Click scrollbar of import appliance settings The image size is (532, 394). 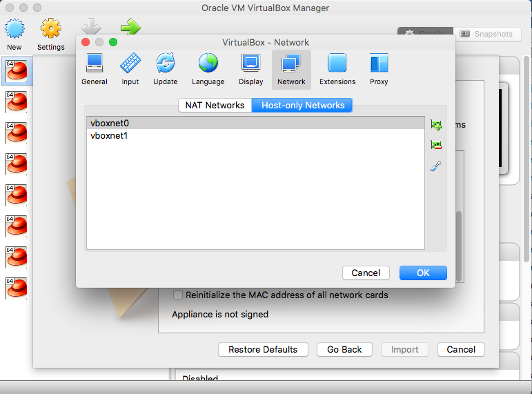coord(459,246)
